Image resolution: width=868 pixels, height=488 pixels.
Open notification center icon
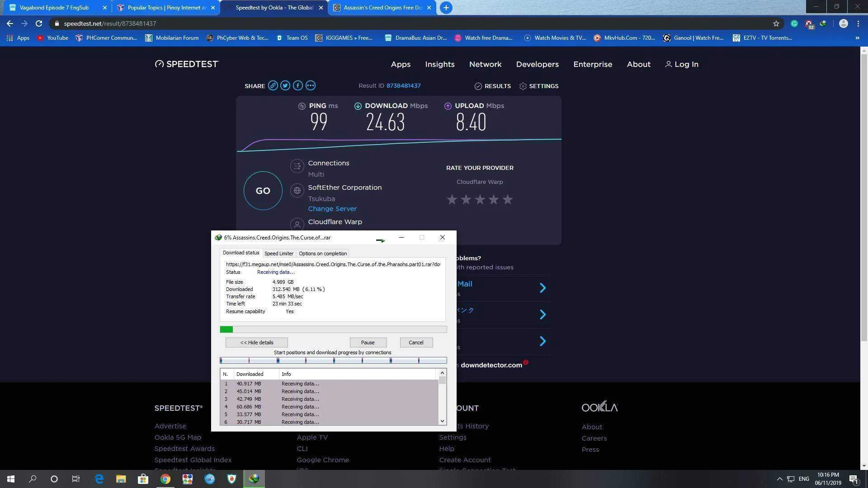pyautogui.click(x=854, y=479)
